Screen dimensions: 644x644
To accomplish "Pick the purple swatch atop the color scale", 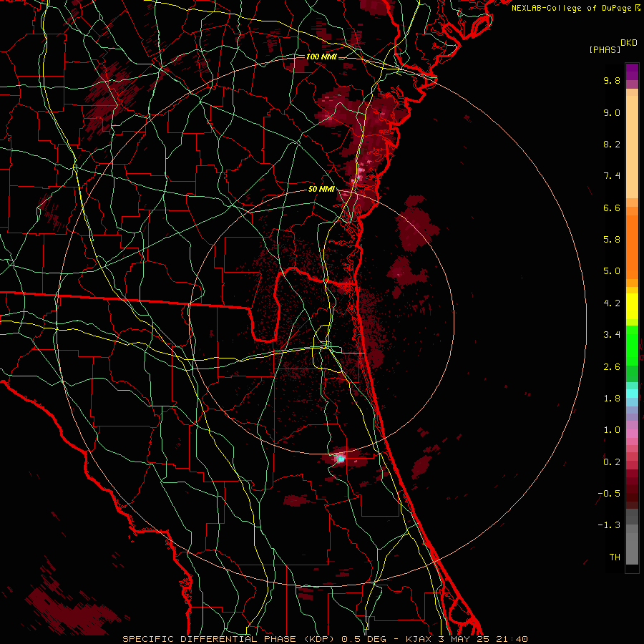I will [632, 72].
